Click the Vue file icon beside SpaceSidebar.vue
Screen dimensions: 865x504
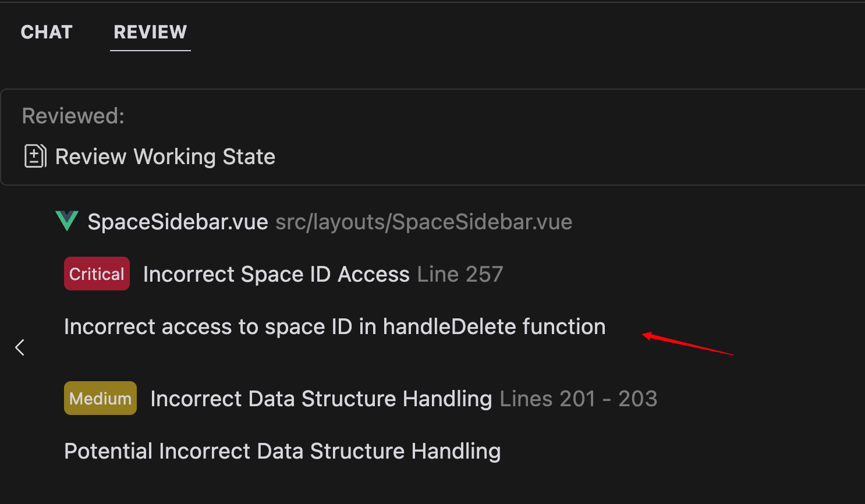(67, 221)
